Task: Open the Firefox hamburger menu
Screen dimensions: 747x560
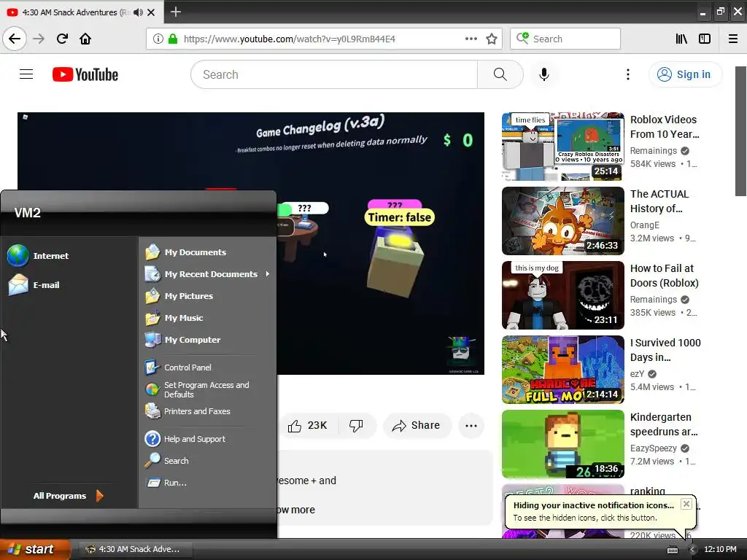Action: (x=733, y=39)
